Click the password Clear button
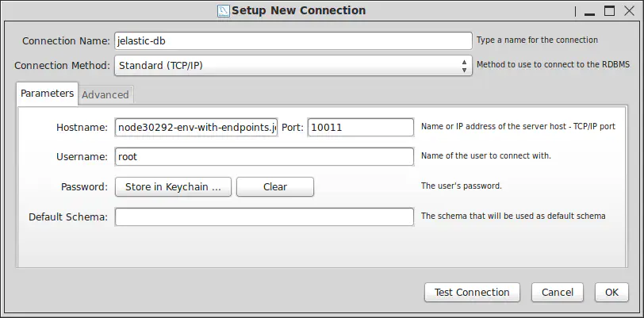This screenshot has height=318, width=644. pyautogui.click(x=275, y=187)
